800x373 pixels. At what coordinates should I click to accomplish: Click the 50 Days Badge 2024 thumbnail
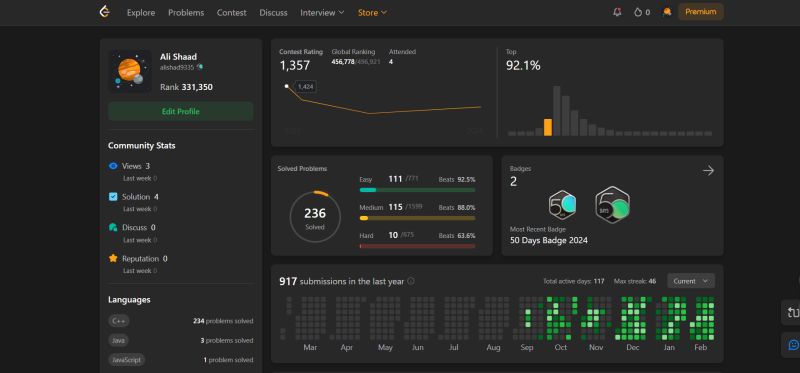tap(612, 205)
